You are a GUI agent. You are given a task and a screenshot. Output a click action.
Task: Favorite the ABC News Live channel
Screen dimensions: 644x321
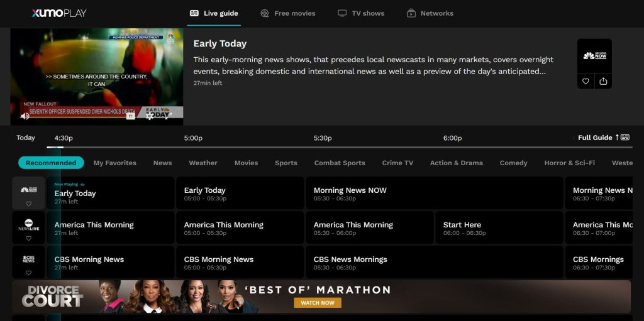(28, 238)
